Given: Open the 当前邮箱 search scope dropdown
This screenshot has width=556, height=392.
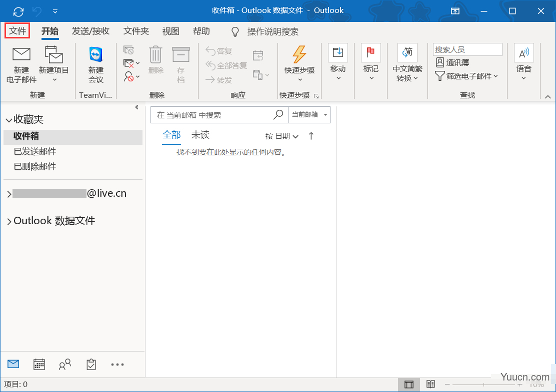Looking at the screenshot, I should 309,115.
